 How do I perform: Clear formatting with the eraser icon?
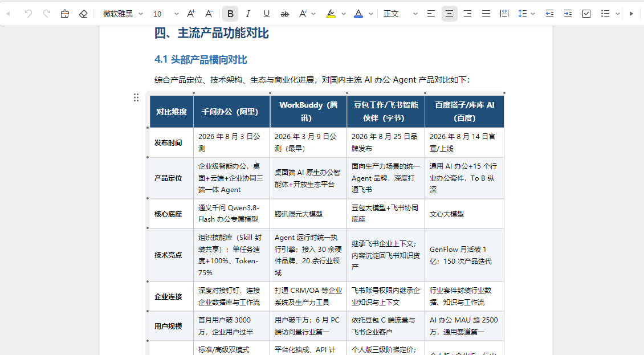[83, 14]
